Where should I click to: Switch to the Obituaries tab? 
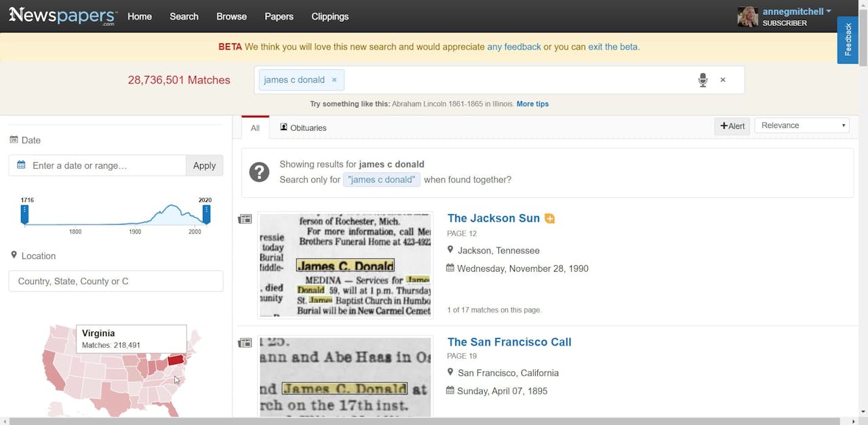point(308,127)
